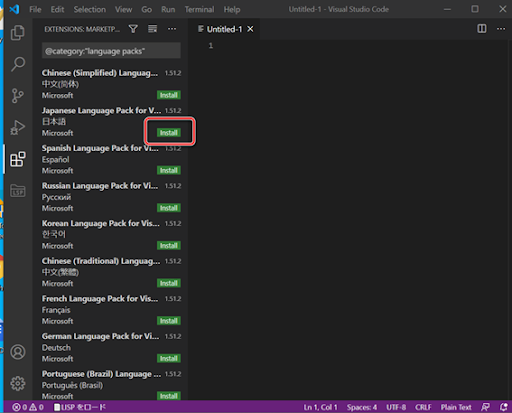
Task: Open the Help menu
Action: (232, 9)
